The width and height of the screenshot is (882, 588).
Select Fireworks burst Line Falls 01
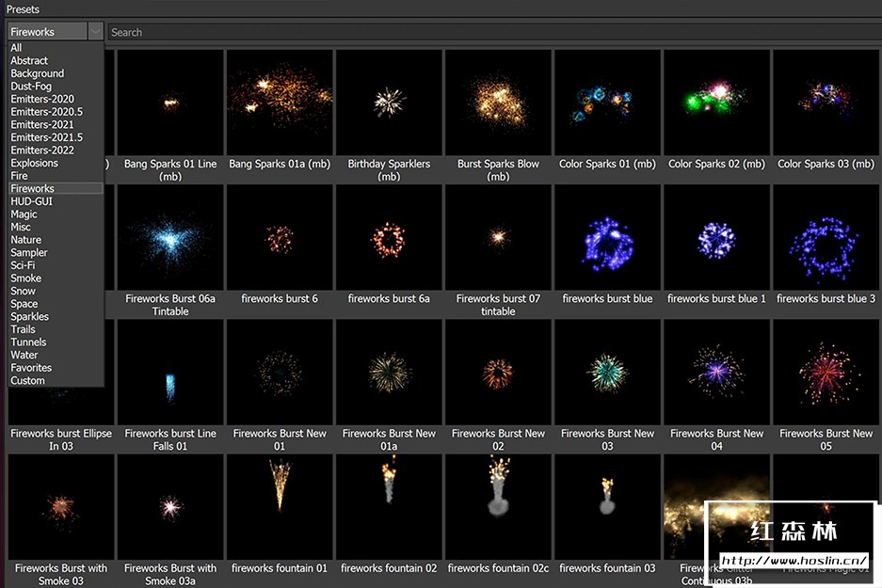point(170,373)
